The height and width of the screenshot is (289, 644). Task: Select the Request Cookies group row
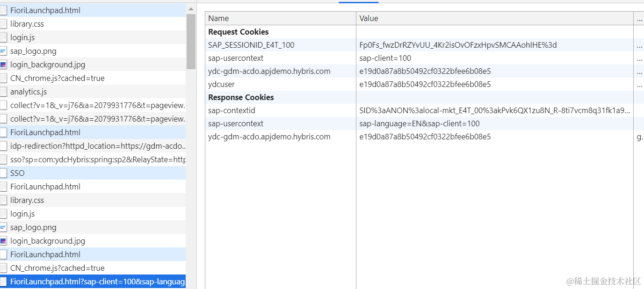point(424,32)
